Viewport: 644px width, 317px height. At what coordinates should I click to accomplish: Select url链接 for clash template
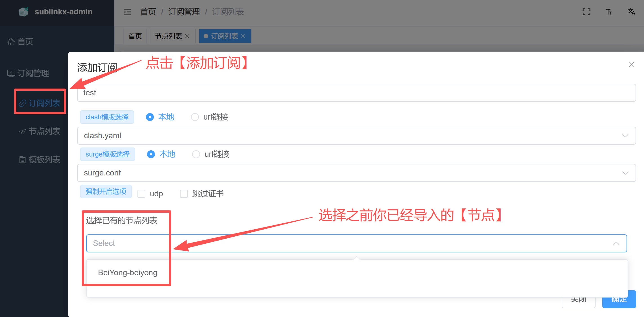[x=195, y=117]
